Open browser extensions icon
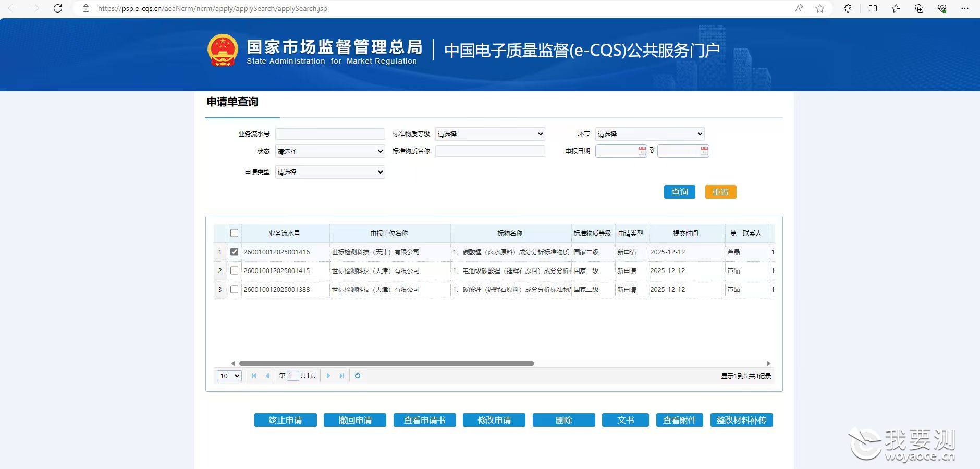Image resolution: width=980 pixels, height=469 pixels. point(848,8)
